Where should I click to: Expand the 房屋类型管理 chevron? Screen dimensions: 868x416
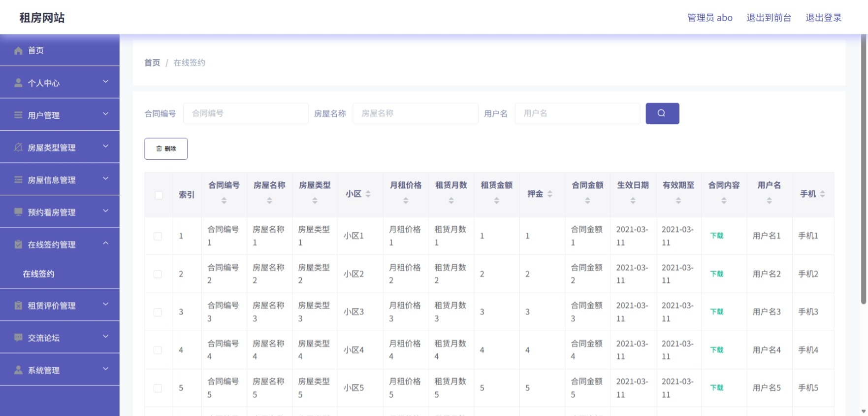tap(105, 146)
